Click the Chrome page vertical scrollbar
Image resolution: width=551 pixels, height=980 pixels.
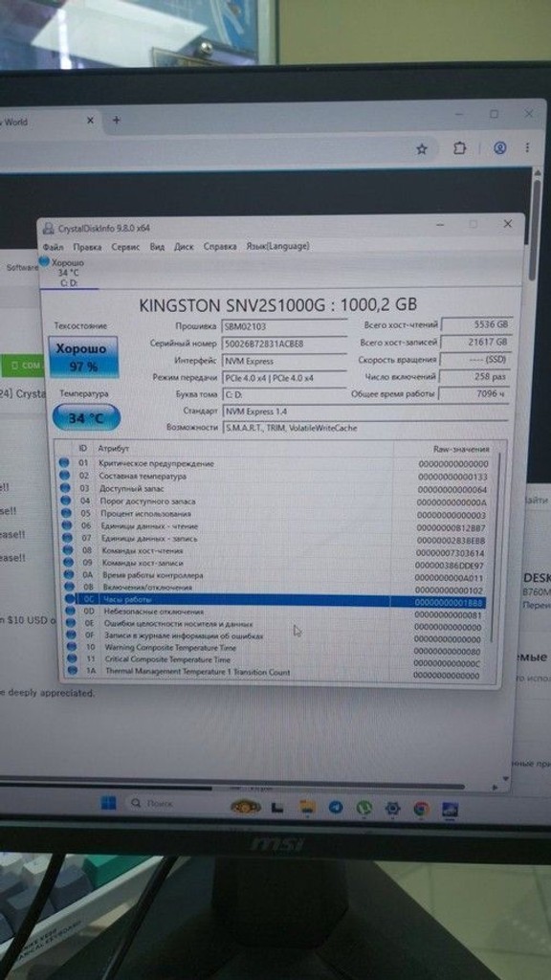tap(533, 232)
